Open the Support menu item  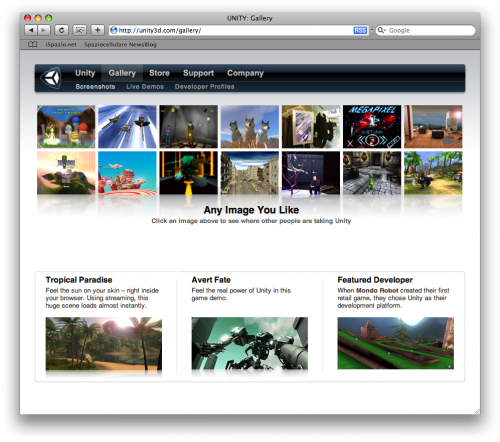click(x=198, y=73)
